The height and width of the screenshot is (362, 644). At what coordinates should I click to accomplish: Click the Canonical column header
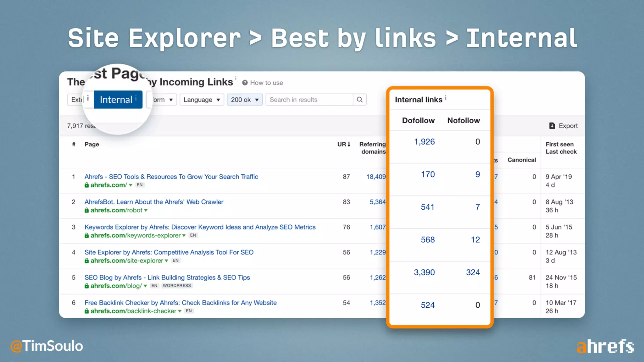point(522,160)
